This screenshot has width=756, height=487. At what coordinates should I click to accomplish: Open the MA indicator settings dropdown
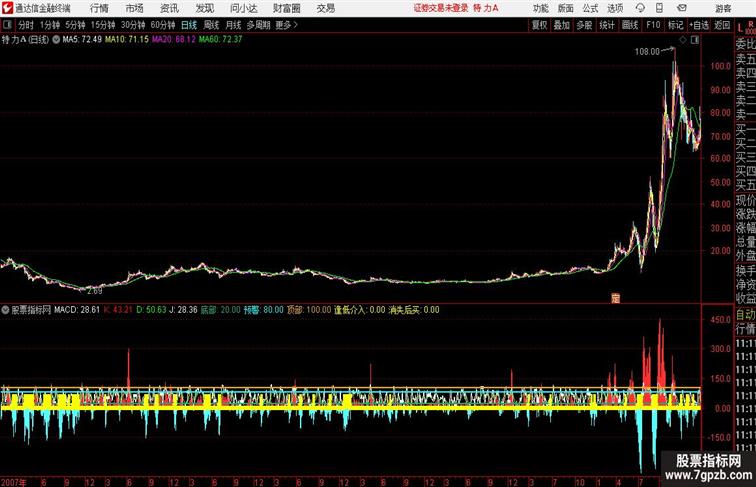tap(56, 40)
